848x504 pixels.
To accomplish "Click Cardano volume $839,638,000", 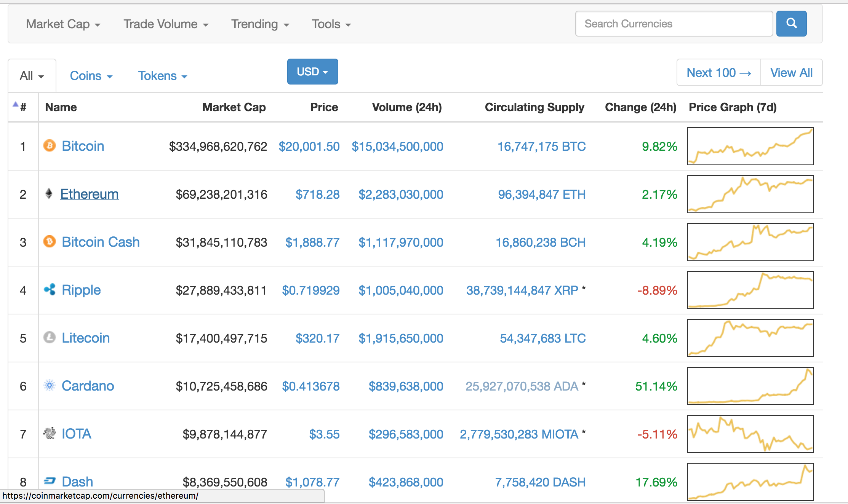I will tap(406, 386).
